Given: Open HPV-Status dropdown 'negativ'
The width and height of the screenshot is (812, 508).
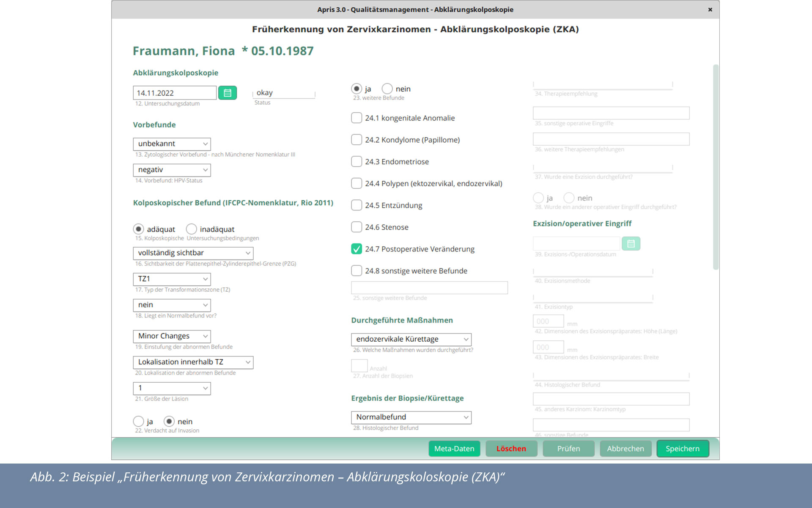Looking at the screenshot, I should (x=172, y=170).
